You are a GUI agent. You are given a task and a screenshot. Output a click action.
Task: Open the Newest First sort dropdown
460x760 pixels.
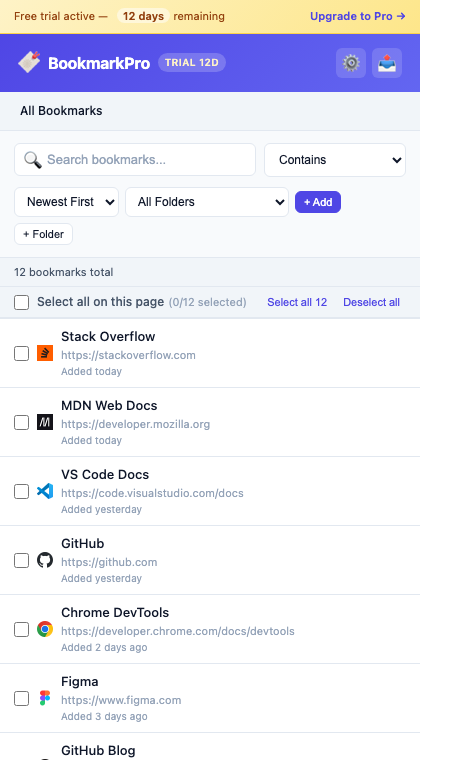[x=66, y=202]
